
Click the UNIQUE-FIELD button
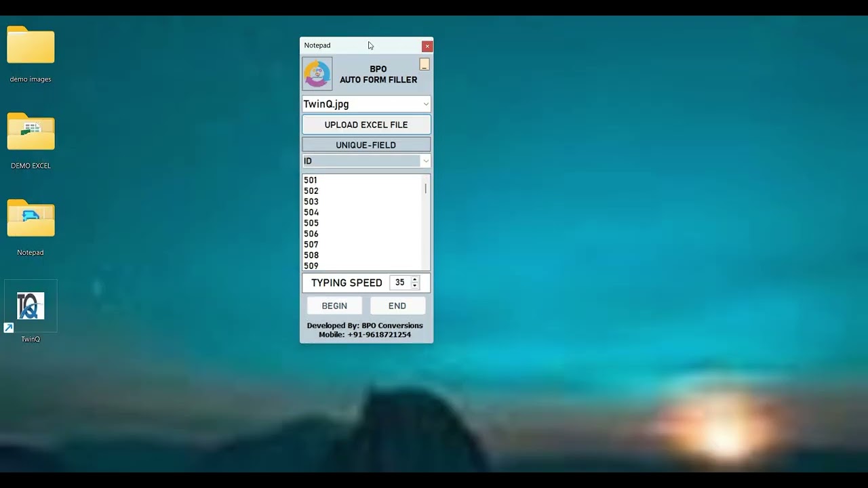point(366,145)
